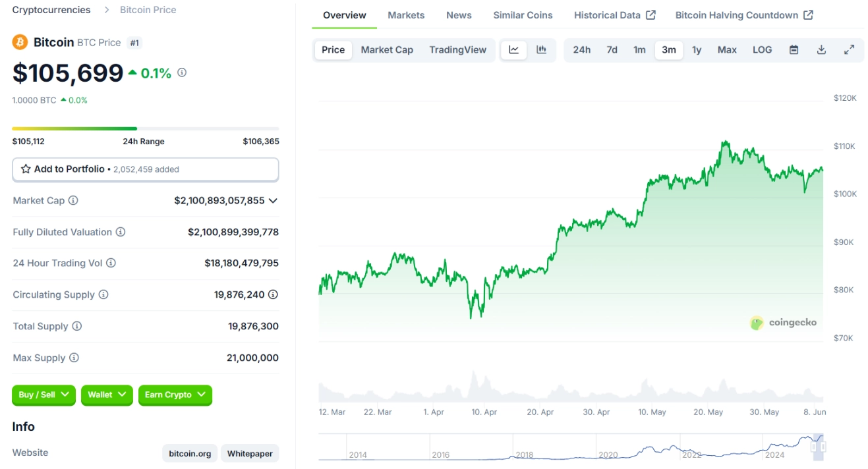The image size is (868, 469).
Task: Show Total Supply info icon
Action: [x=77, y=326]
